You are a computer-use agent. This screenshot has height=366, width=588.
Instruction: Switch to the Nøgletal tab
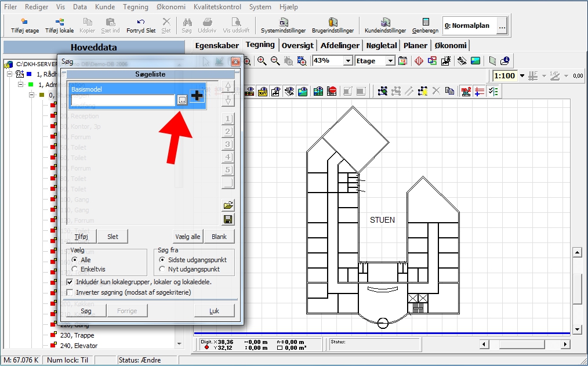(x=382, y=45)
